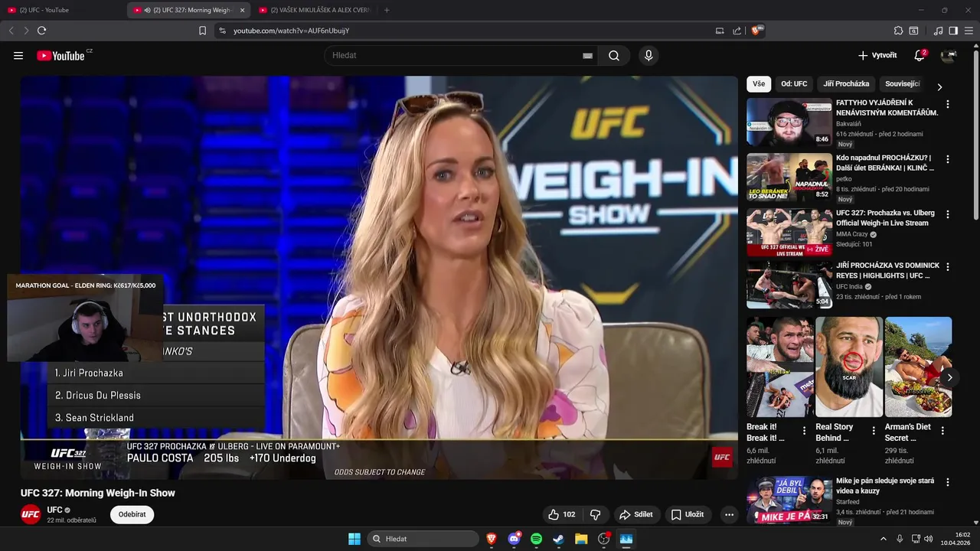Viewport: 980px width, 551px height.
Task: Open title Kdo napadnul PROCHÁZKU? video
Action: (885, 163)
